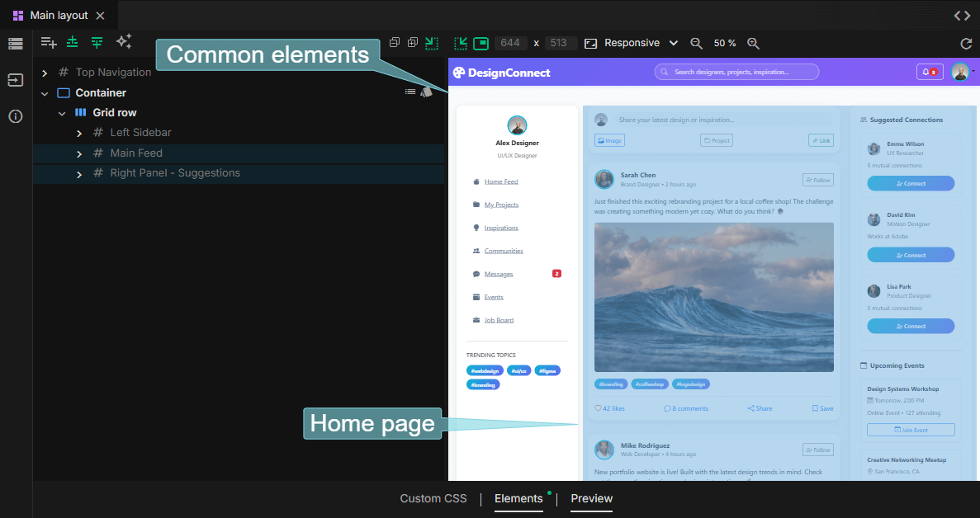Open the code view angle brackets icon
The image size is (980, 518).
(x=962, y=16)
